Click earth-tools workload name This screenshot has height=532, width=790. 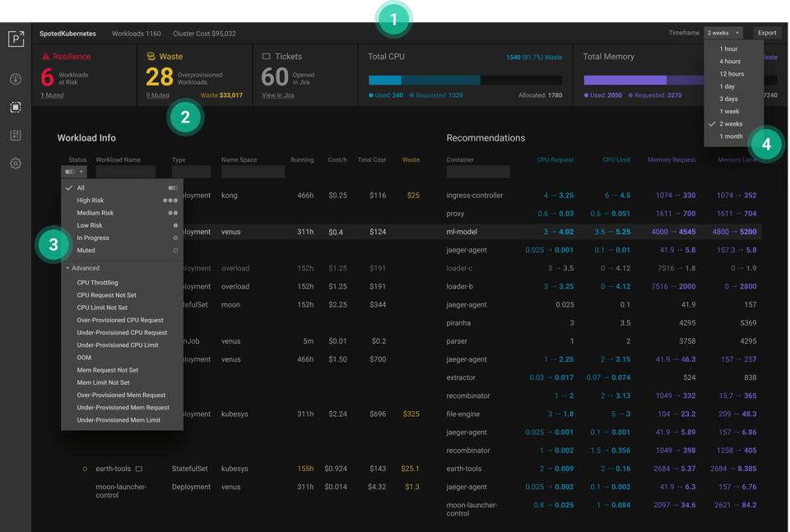[113, 469]
